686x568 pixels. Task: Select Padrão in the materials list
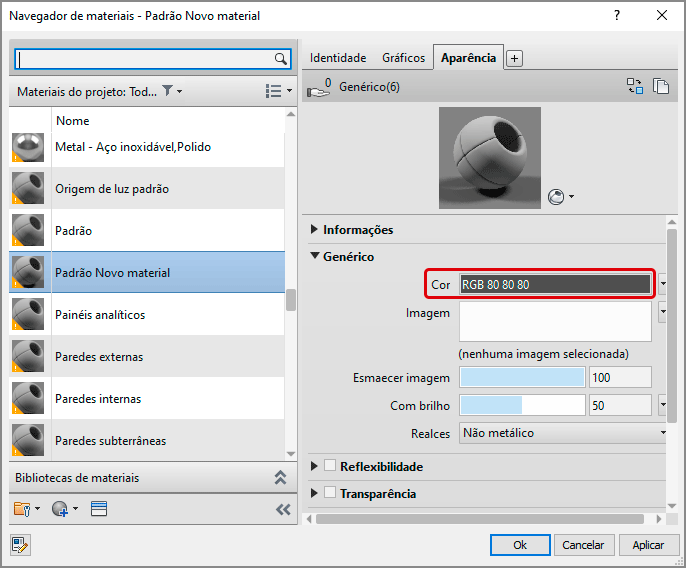(x=147, y=231)
